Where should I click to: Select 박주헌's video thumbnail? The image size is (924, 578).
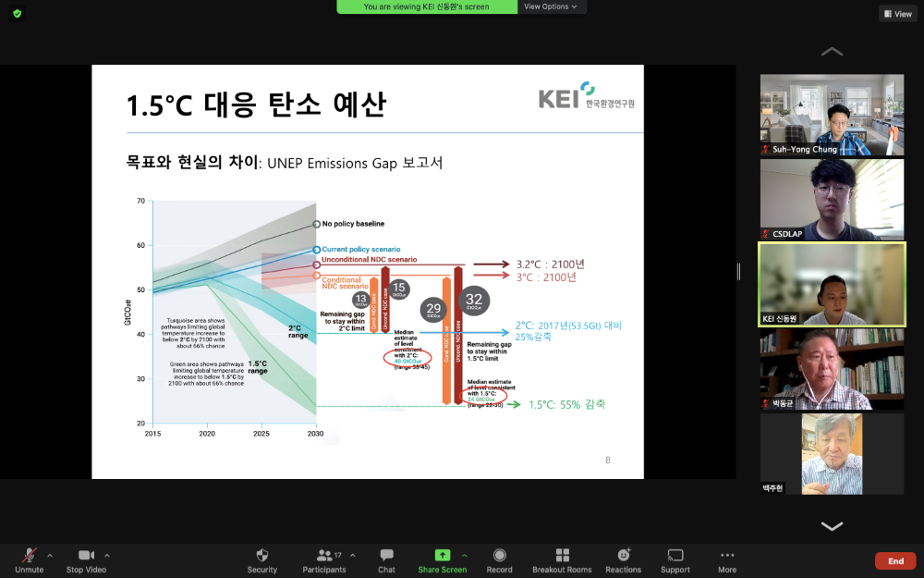(x=833, y=454)
